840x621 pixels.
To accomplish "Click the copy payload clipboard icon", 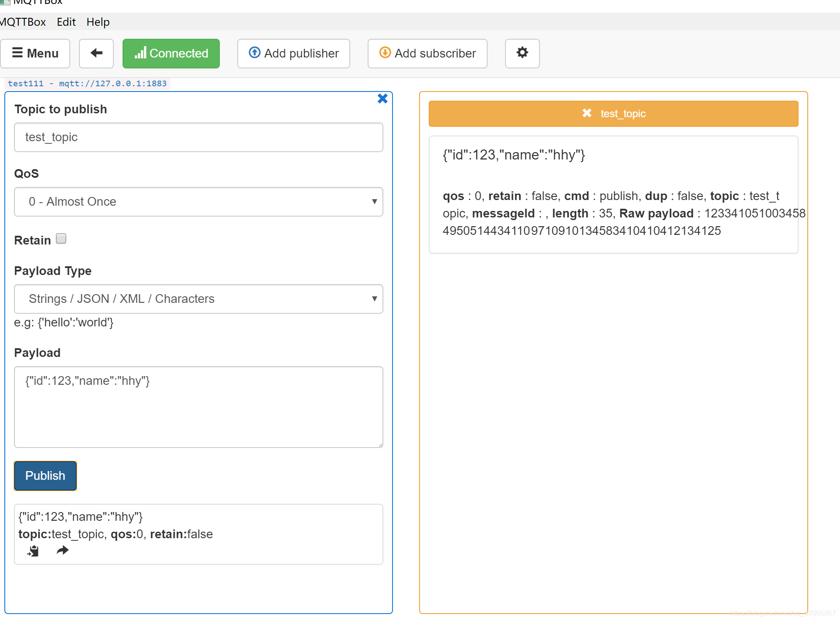I will tap(33, 551).
